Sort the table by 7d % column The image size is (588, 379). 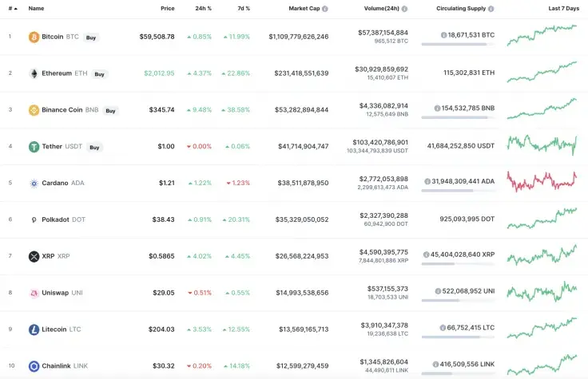point(242,8)
